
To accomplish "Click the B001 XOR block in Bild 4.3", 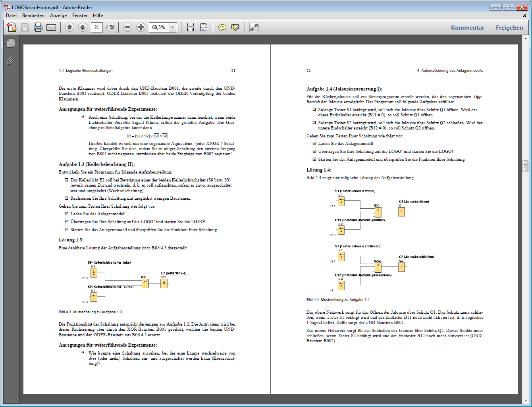I will (145, 283).
